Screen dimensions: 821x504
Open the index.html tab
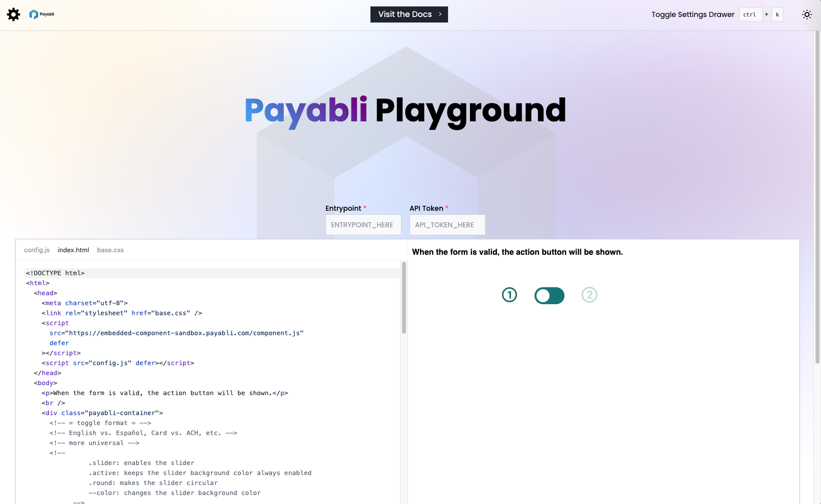coord(73,250)
